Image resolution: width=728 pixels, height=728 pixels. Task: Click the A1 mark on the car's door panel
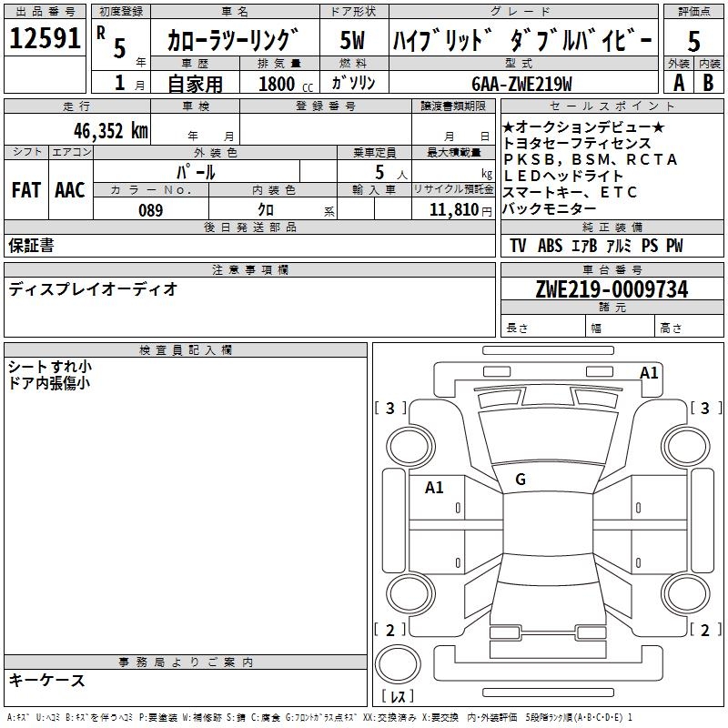pos(434,487)
